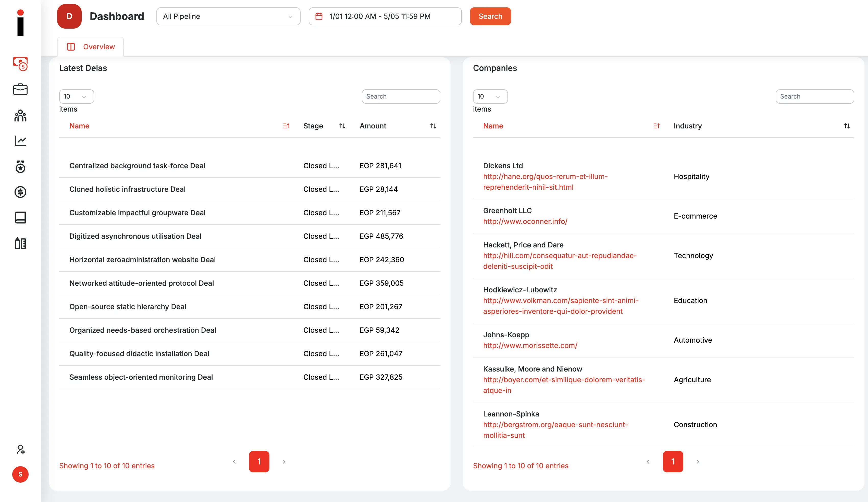Go to previous page in Companies
The image size is (868, 502).
tap(648, 462)
